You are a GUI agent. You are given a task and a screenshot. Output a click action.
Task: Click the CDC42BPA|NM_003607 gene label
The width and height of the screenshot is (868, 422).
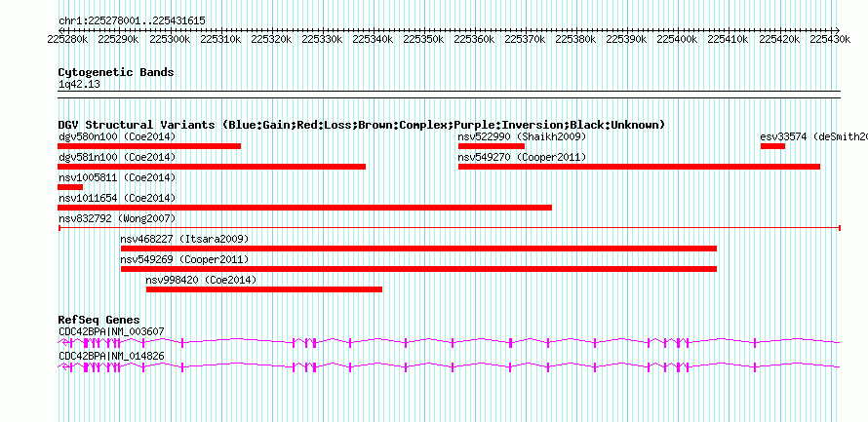pos(111,331)
